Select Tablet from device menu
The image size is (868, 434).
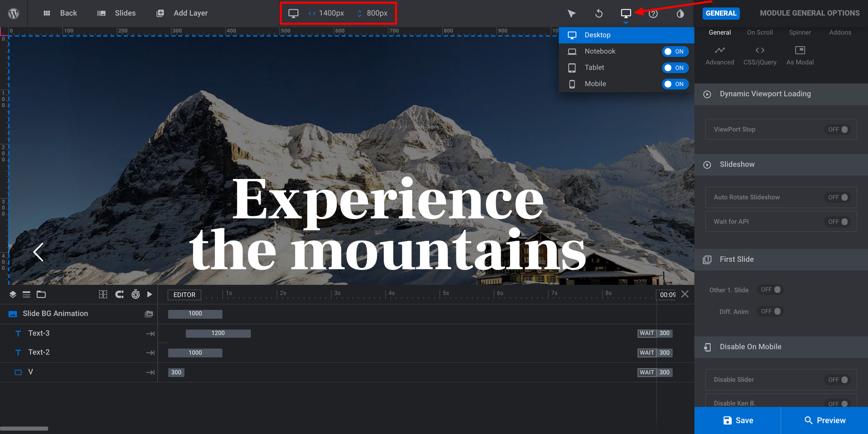click(x=594, y=67)
